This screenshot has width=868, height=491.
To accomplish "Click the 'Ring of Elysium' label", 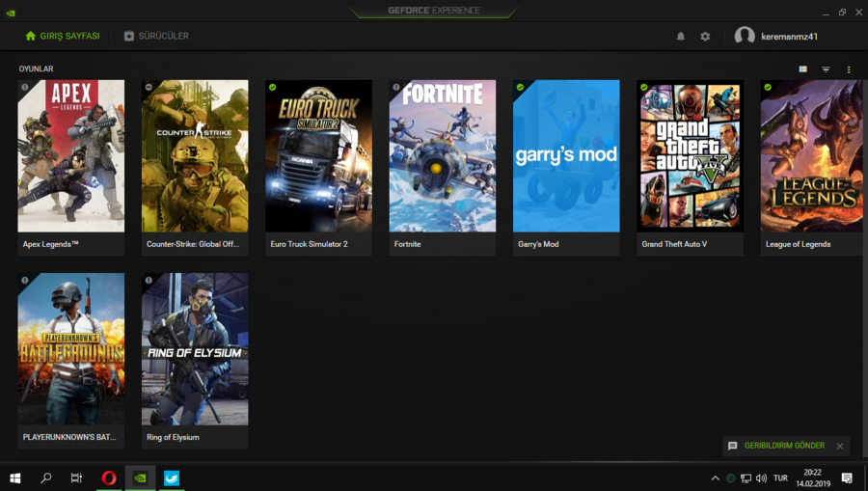I will pyautogui.click(x=173, y=437).
